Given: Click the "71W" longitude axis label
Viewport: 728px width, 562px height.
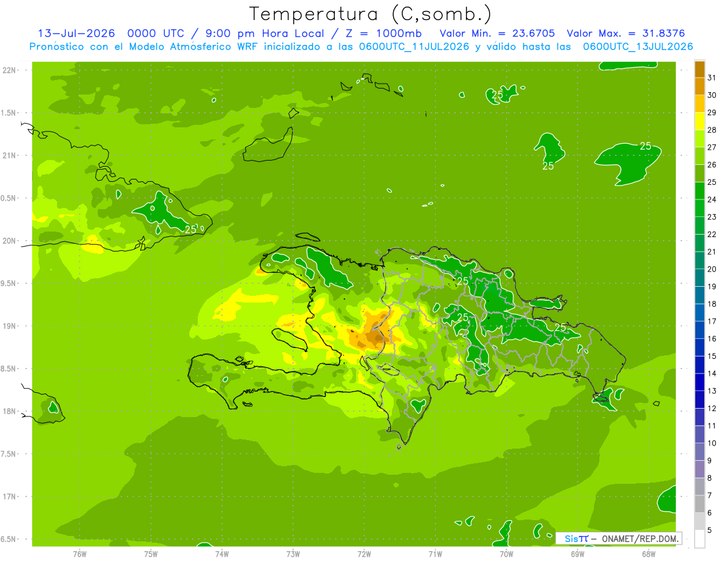Looking at the screenshot, I should [435, 554].
